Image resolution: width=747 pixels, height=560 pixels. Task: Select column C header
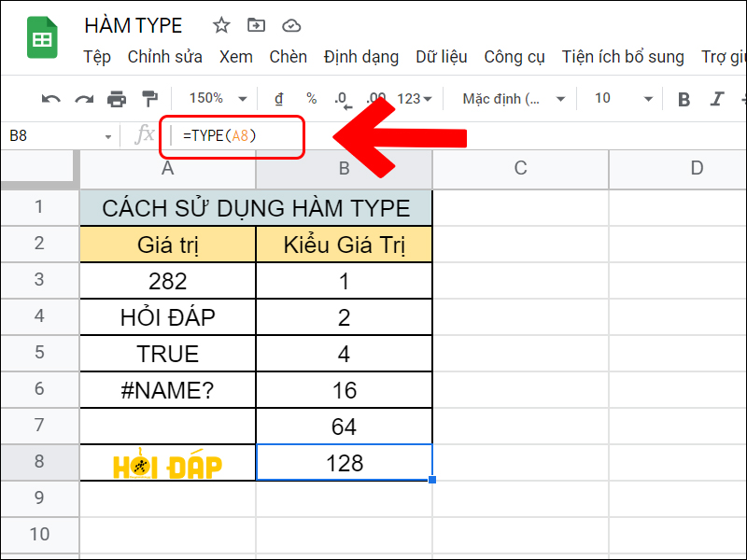pyautogui.click(x=520, y=169)
